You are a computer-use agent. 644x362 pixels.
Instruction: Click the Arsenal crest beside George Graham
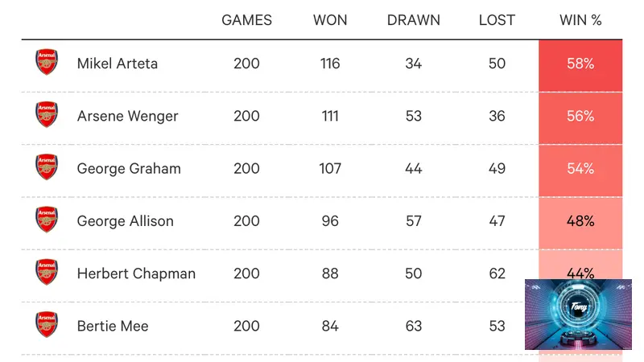coord(47,167)
